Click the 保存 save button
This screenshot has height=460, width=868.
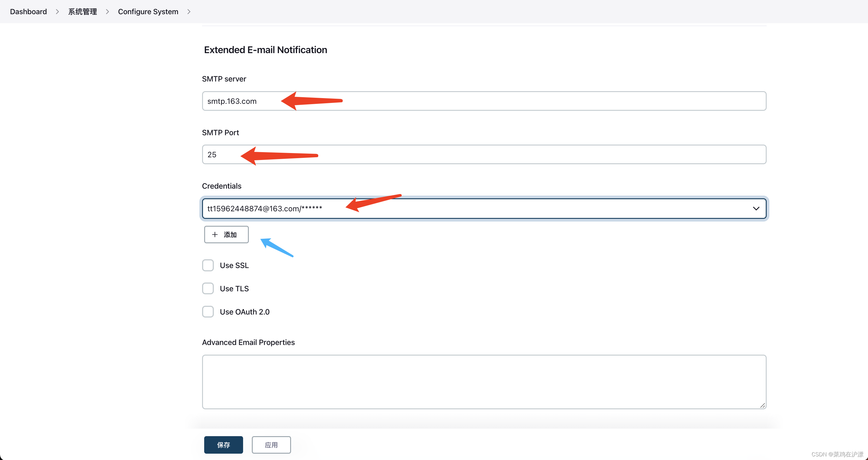click(x=223, y=445)
